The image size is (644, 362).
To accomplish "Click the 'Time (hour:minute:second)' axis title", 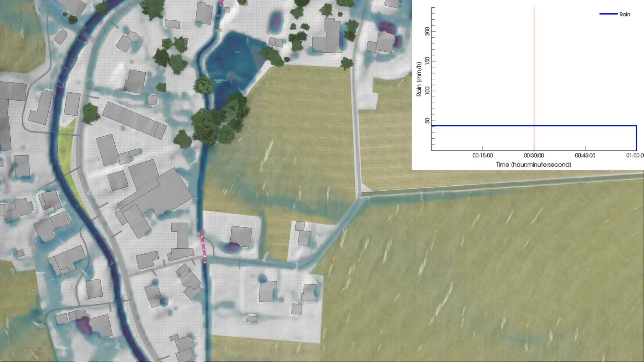I will (534, 165).
